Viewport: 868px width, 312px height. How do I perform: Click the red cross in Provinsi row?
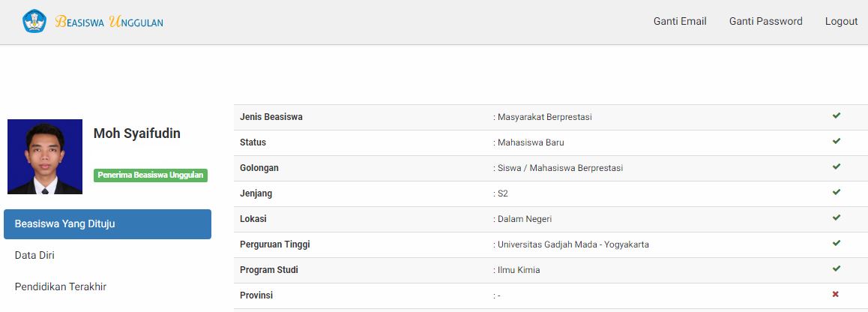tap(836, 294)
